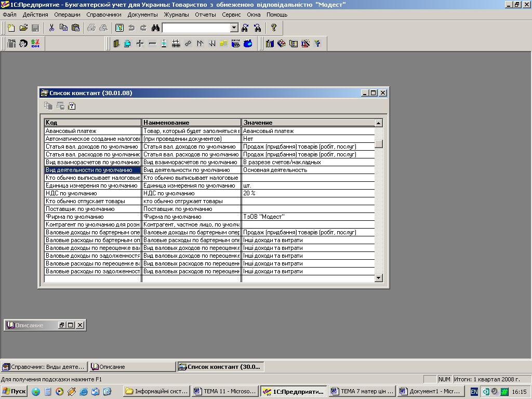Click the Пуск start button
This screenshot has height=399, width=532.
coord(14,391)
